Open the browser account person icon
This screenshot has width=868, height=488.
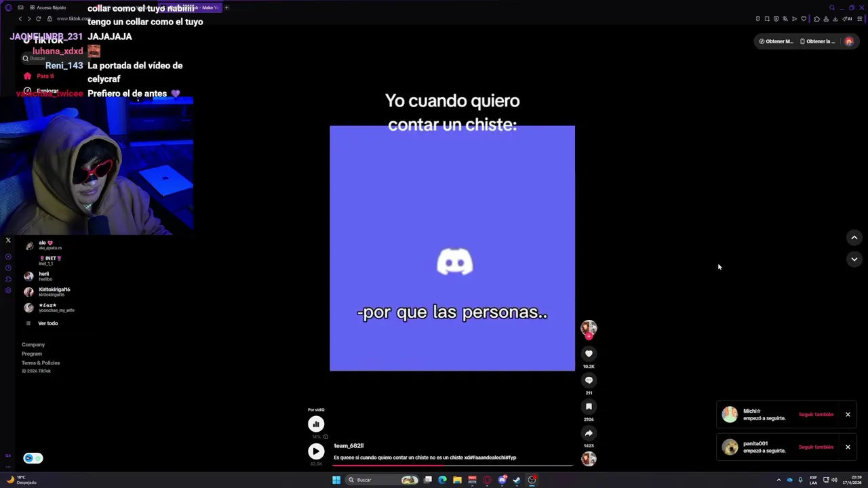point(826,19)
